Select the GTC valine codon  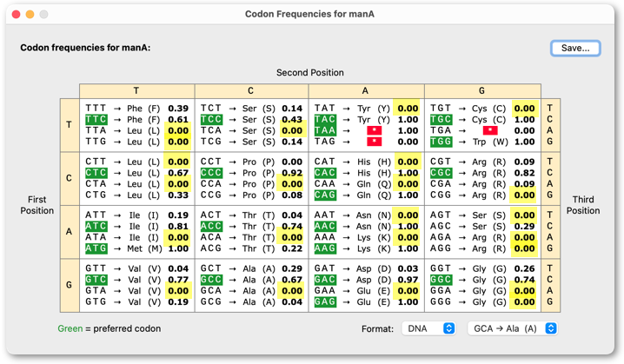[96, 280]
